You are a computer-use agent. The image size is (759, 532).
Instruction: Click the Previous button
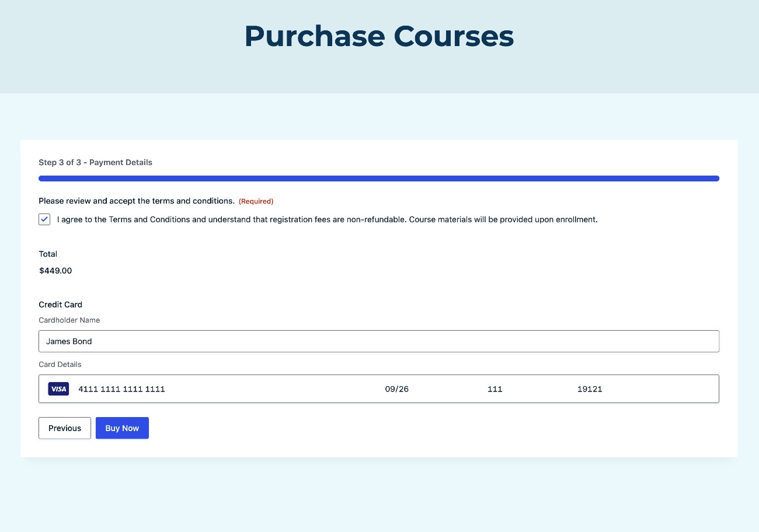[64, 428]
